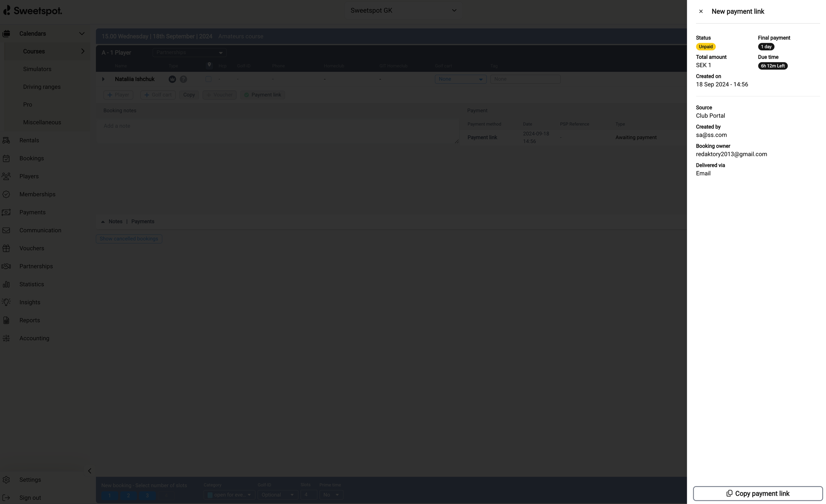Click the Payments sidebar icon

6,212
